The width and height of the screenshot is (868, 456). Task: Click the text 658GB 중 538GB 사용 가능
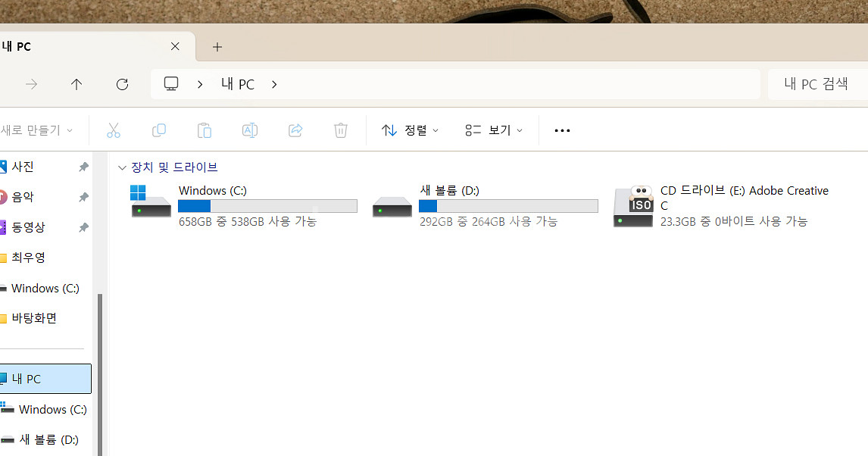pos(248,222)
